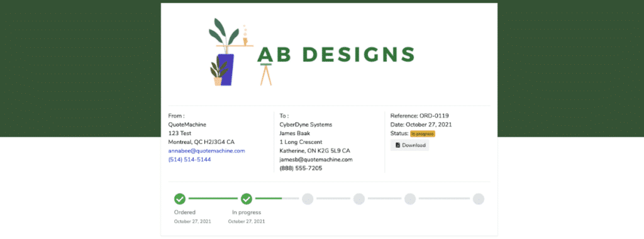Select the last grey step circle
This screenshot has width=644, height=239.
point(479,199)
